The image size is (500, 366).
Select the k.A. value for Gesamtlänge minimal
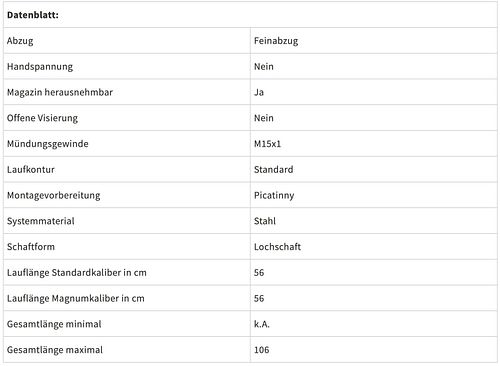[262, 324]
